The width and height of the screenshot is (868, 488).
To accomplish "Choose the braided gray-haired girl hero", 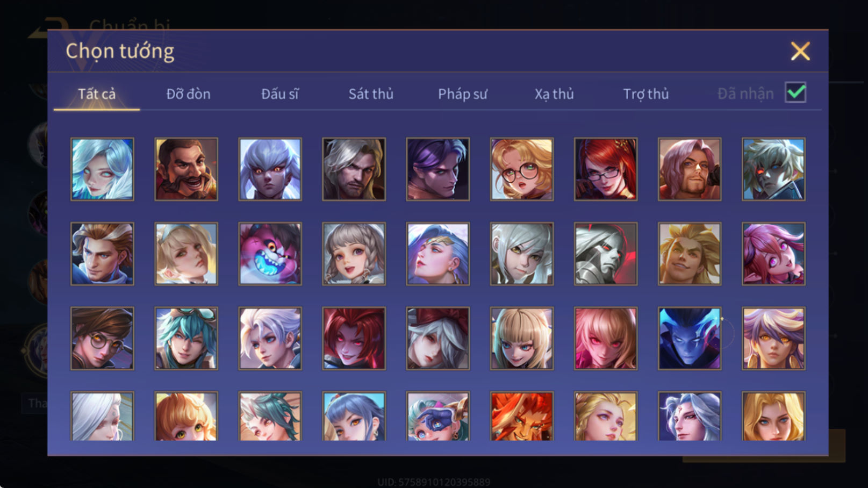I will tap(354, 254).
